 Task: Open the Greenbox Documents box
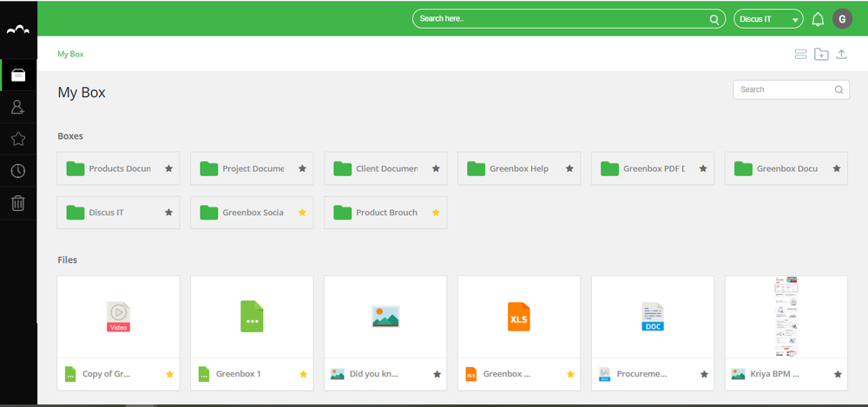786,168
